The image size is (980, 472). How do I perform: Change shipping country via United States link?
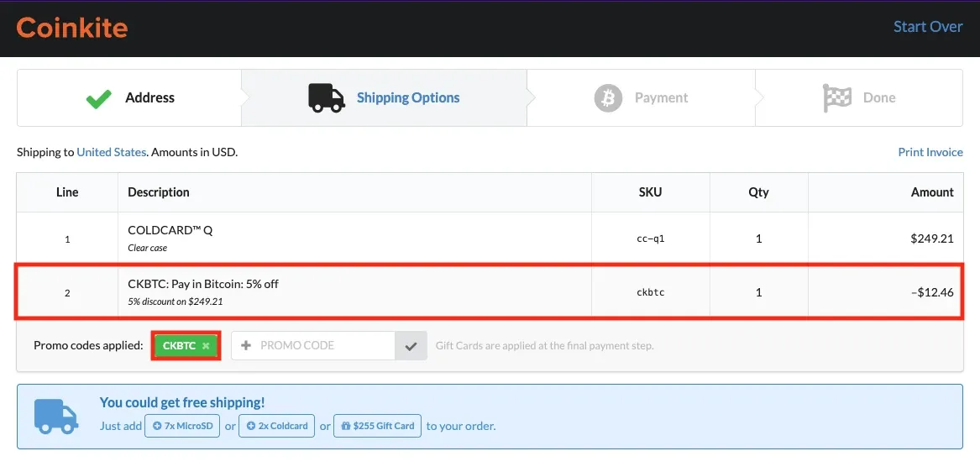click(x=111, y=152)
